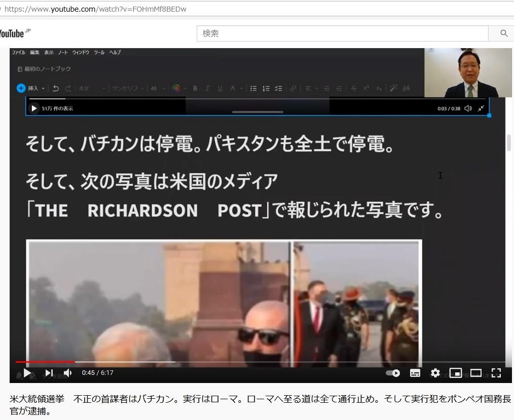Toggle strikethrough formatting
The height and width of the screenshot is (420, 514).
[354, 88]
